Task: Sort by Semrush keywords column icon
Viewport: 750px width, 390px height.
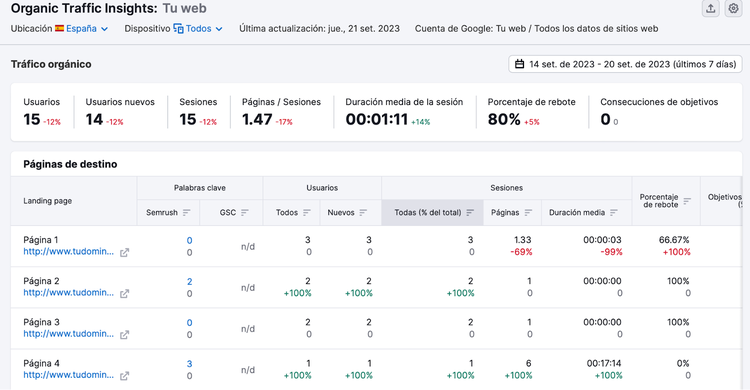Action: 187,212
